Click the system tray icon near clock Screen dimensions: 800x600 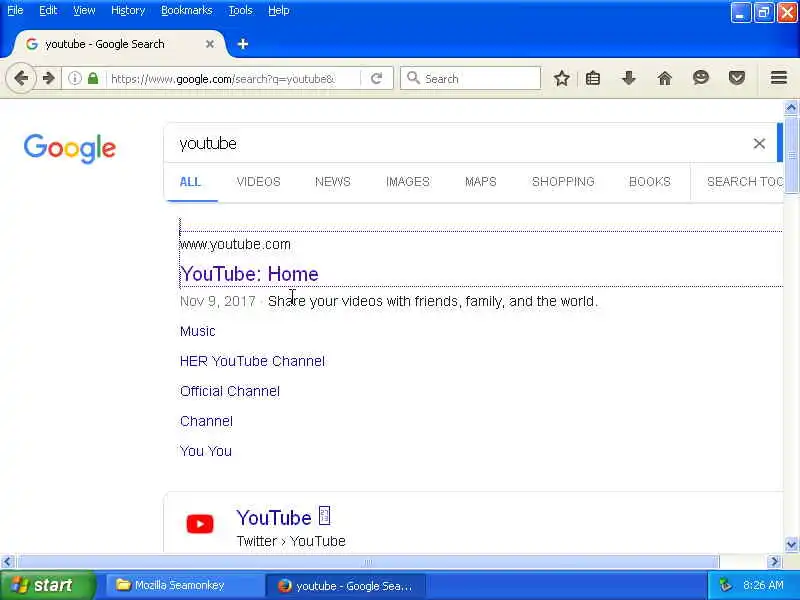point(724,585)
